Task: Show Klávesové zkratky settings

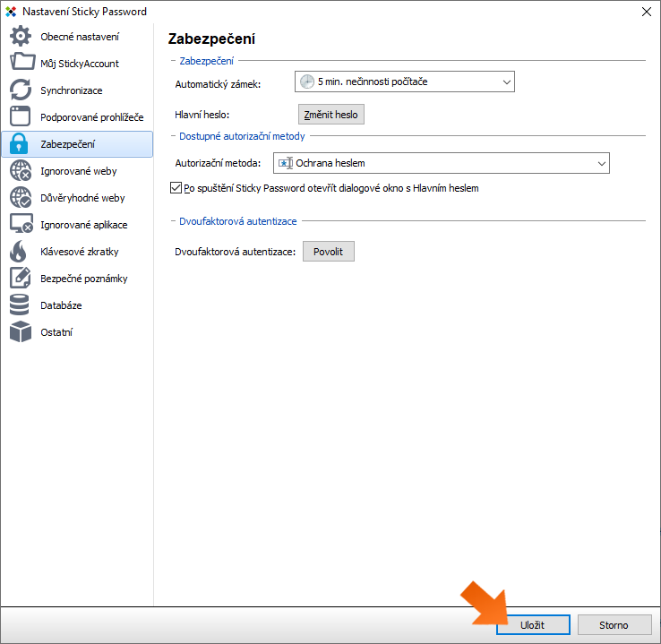Action: tap(77, 252)
